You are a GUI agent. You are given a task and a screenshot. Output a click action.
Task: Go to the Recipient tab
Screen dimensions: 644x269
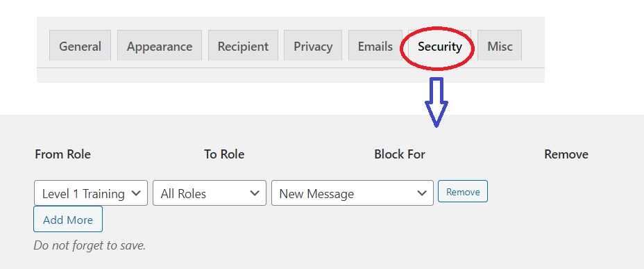pos(243,46)
